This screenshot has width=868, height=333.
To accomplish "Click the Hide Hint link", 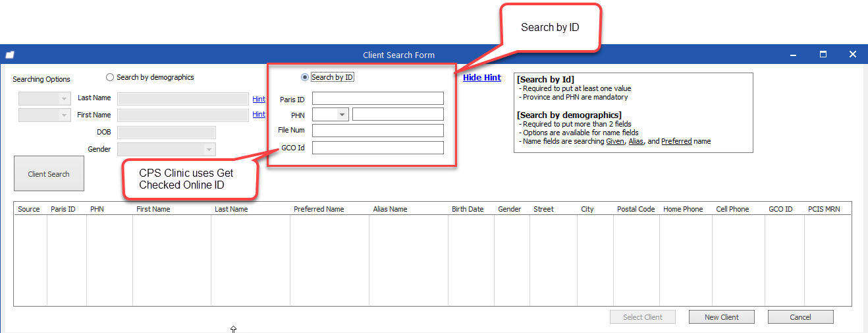I will (482, 77).
